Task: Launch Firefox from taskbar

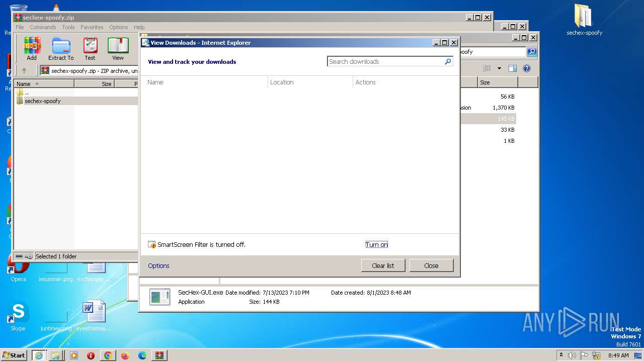Action: 125,355
